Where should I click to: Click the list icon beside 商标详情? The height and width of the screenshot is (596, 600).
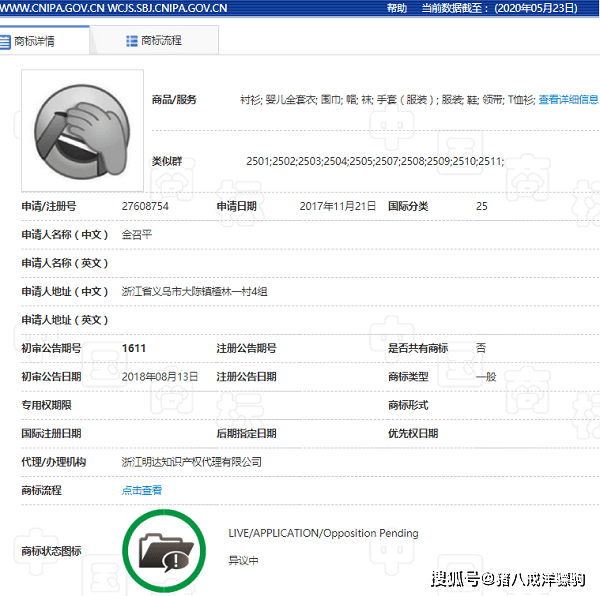point(5,41)
